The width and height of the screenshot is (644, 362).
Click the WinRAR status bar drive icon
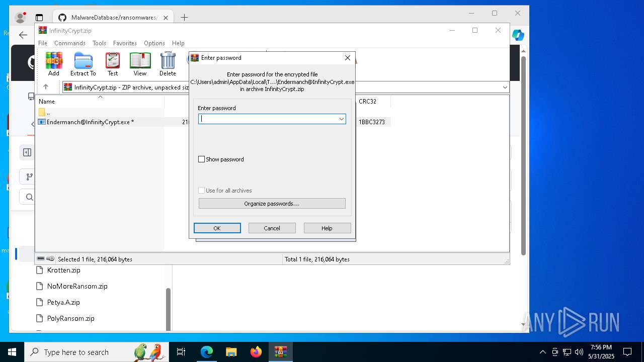click(x=41, y=259)
